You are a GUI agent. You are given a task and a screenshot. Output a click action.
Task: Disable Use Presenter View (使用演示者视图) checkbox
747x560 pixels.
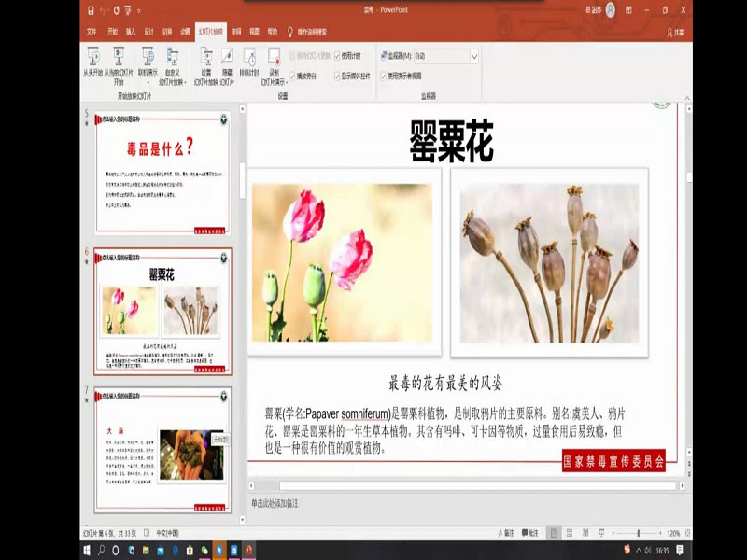pyautogui.click(x=383, y=76)
